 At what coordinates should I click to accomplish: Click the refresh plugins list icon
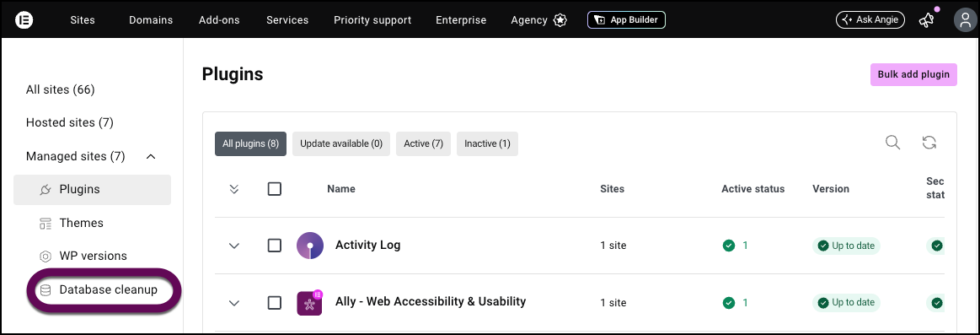(x=929, y=142)
